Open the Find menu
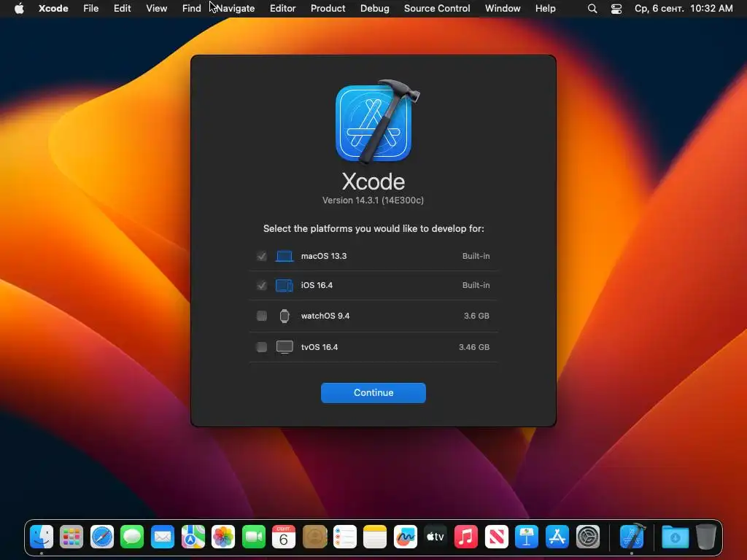 coord(192,9)
